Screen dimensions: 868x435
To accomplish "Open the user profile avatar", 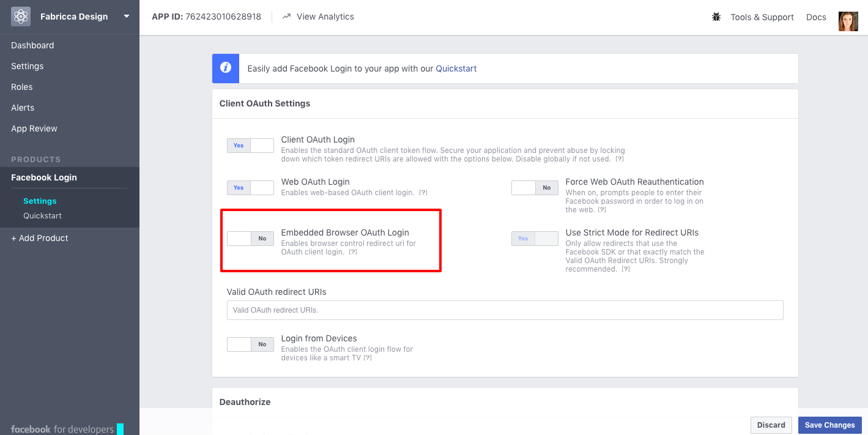I will point(848,21).
